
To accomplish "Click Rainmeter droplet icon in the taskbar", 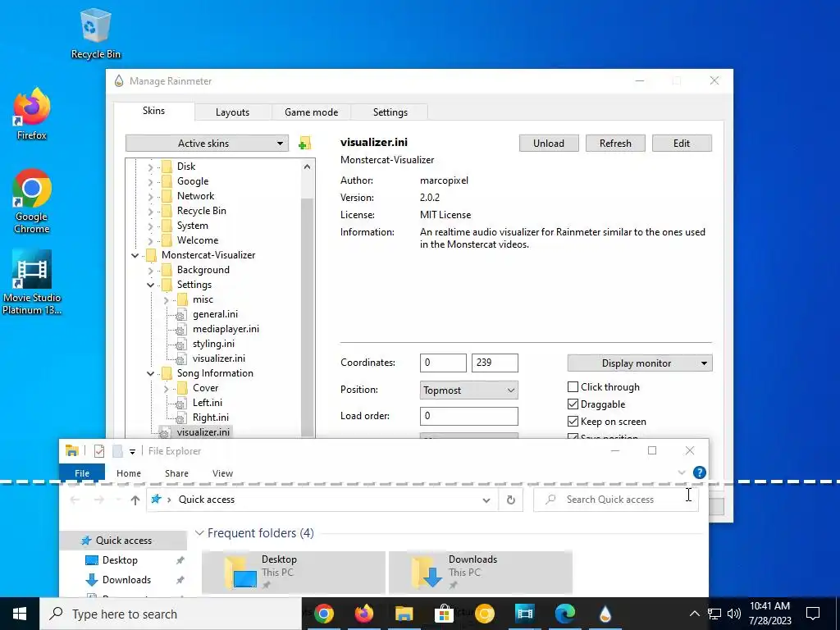I will coord(605,614).
